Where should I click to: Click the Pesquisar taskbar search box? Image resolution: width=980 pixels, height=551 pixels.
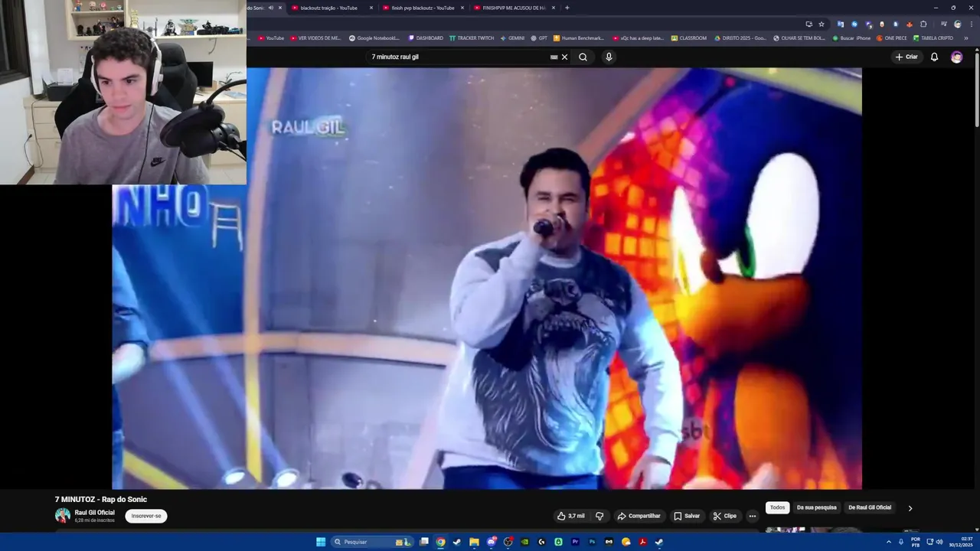pyautogui.click(x=372, y=542)
